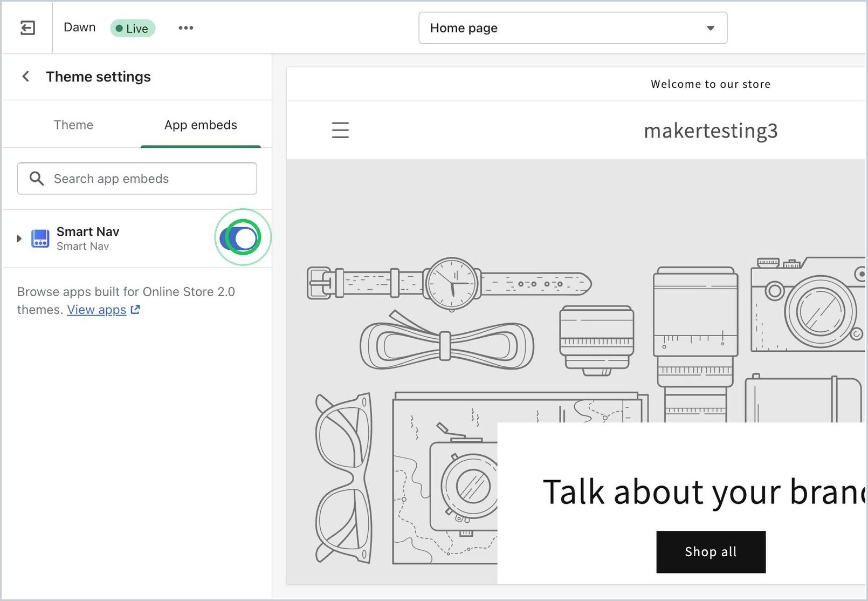Open the three-dot theme actions menu

pos(186,28)
